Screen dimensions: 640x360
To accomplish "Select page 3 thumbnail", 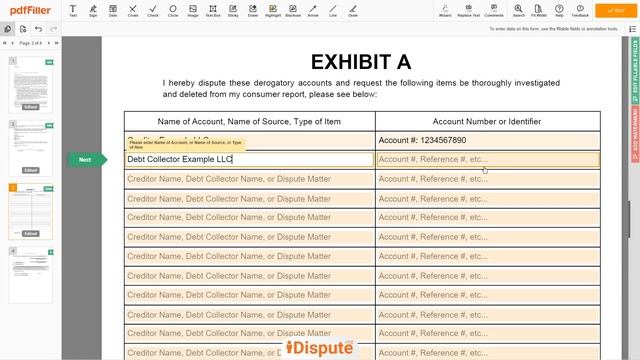I will pyautogui.click(x=31, y=211).
